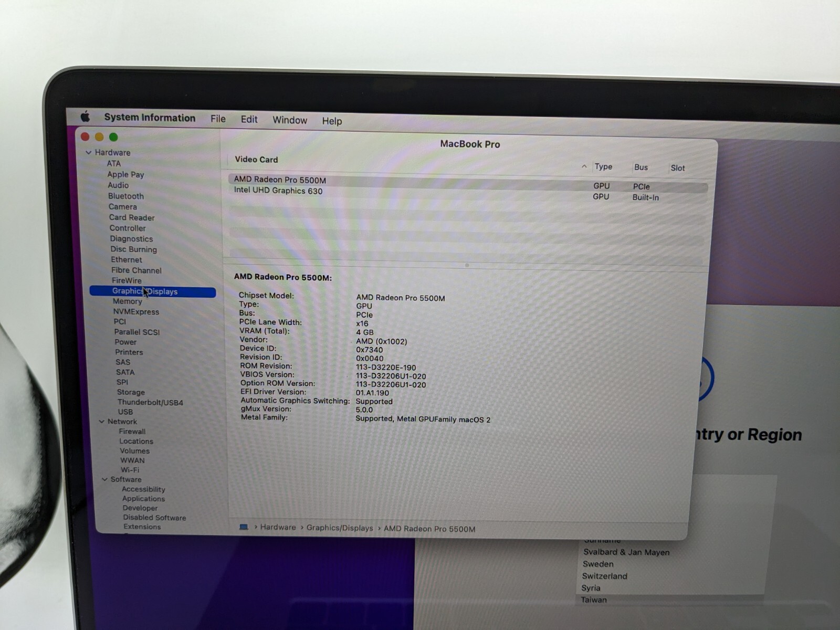The height and width of the screenshot is (630, 840).
Task: Select NVMExpress in the sidebar
Action: click(x=136, y=312)
